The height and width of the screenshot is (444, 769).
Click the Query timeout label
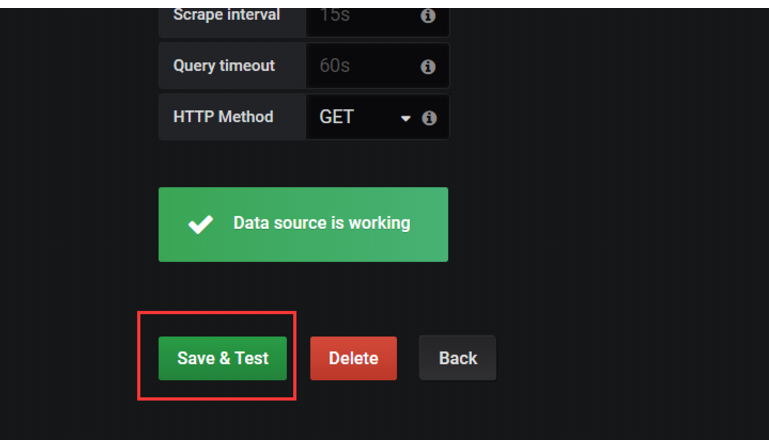pos(224,66)
